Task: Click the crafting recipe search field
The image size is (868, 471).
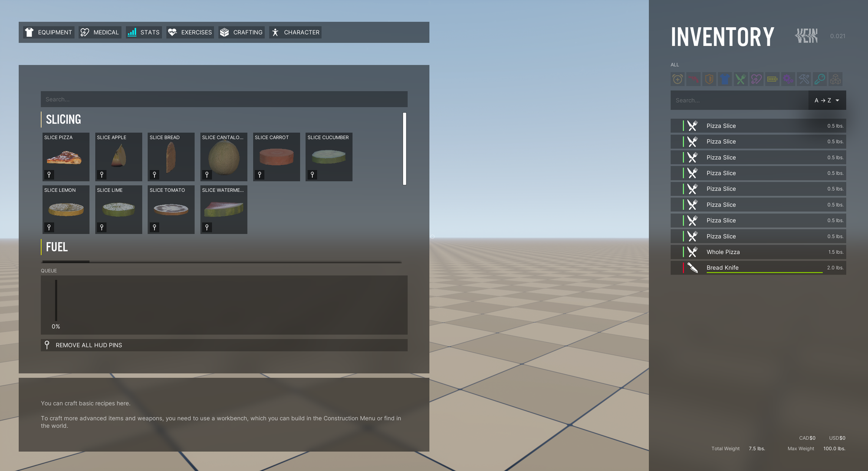Action: click(224, 99)
